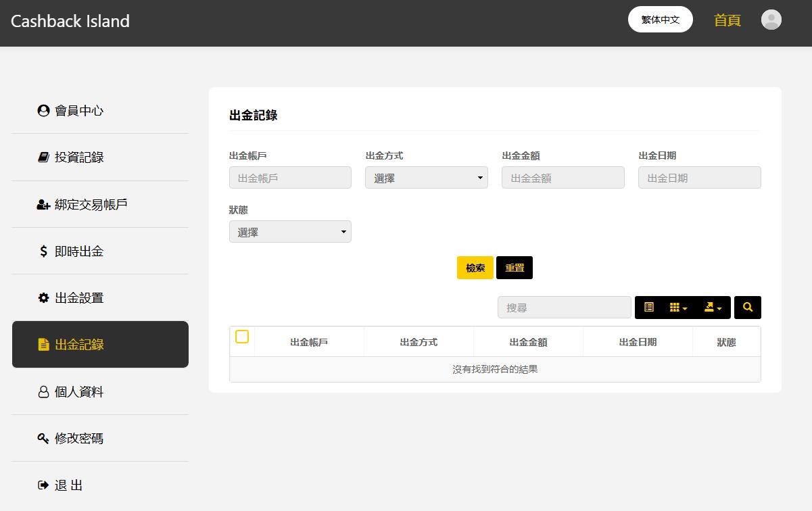Click the 即時出金 dollar sign icon
This screenshot has height=511, width=812.
pyautogui.click(x=44, y=251)
